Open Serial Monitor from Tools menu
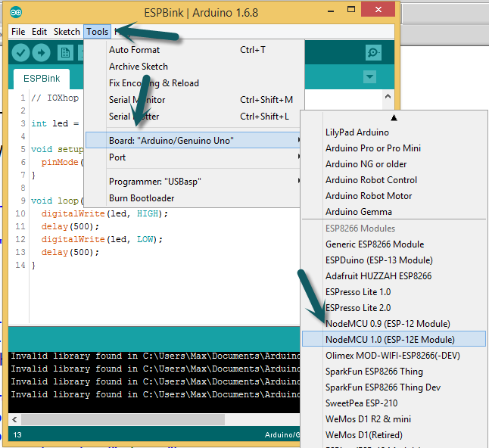 coord(193,100)
